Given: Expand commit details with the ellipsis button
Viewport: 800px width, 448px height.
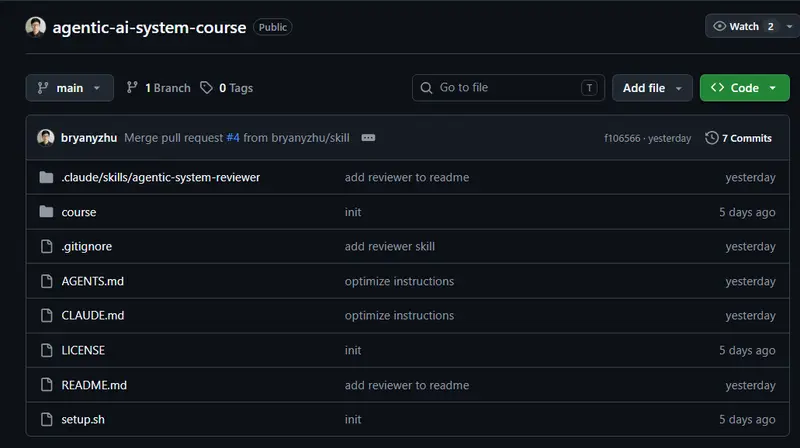Looking at the screenshot, I should pos(368,138).
